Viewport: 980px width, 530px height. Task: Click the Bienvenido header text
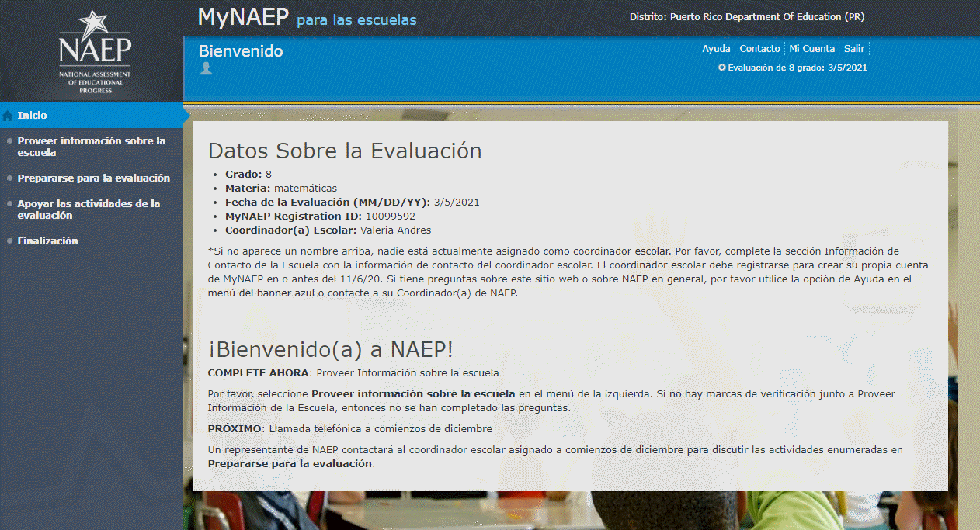tap(241, 51)
